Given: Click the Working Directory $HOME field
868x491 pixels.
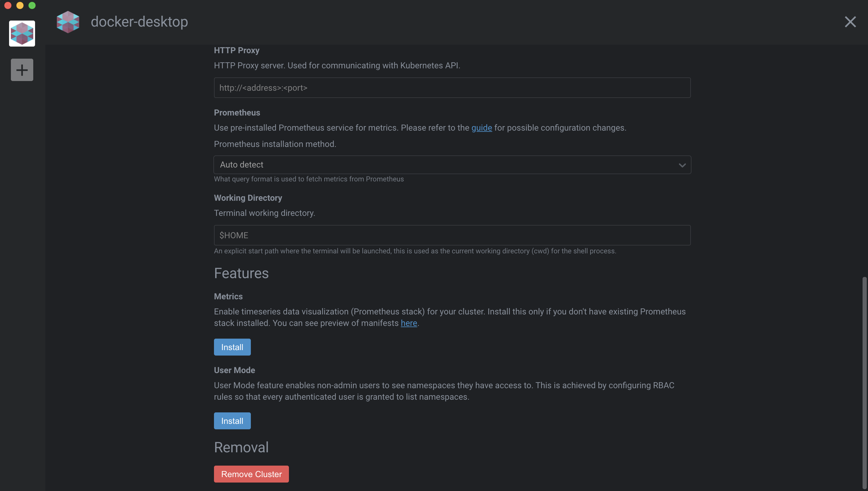Looking at the screenshot, I should point(453,235).
